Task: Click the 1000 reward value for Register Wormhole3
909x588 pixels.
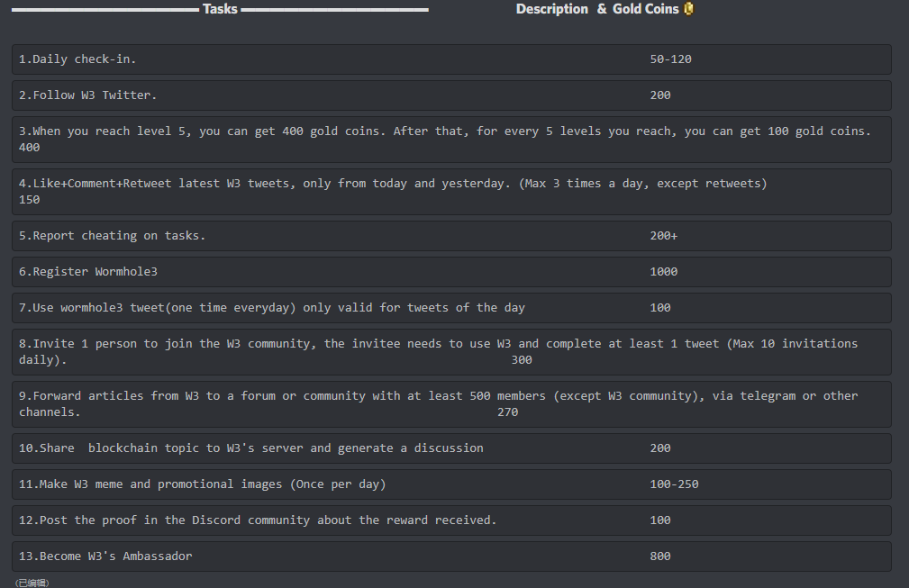Action: pos(663,272)
